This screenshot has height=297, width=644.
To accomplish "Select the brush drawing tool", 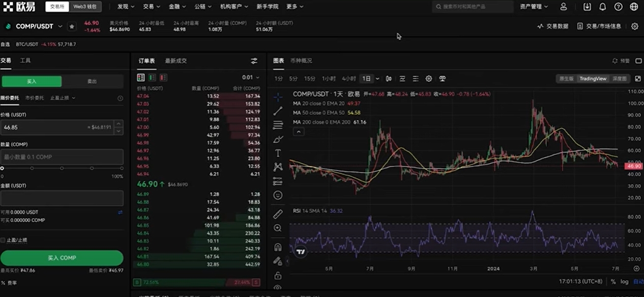I will [278, 139].
